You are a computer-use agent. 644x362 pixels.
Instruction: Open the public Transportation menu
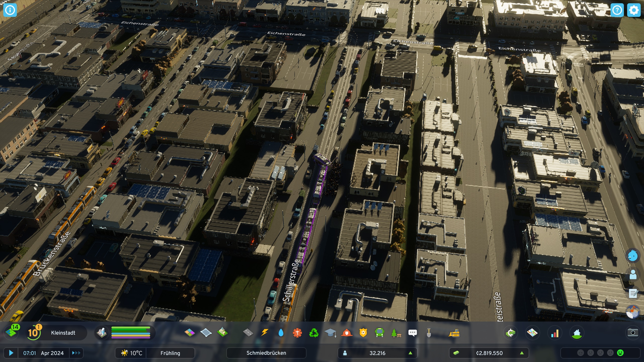click(x=380, y=332)
